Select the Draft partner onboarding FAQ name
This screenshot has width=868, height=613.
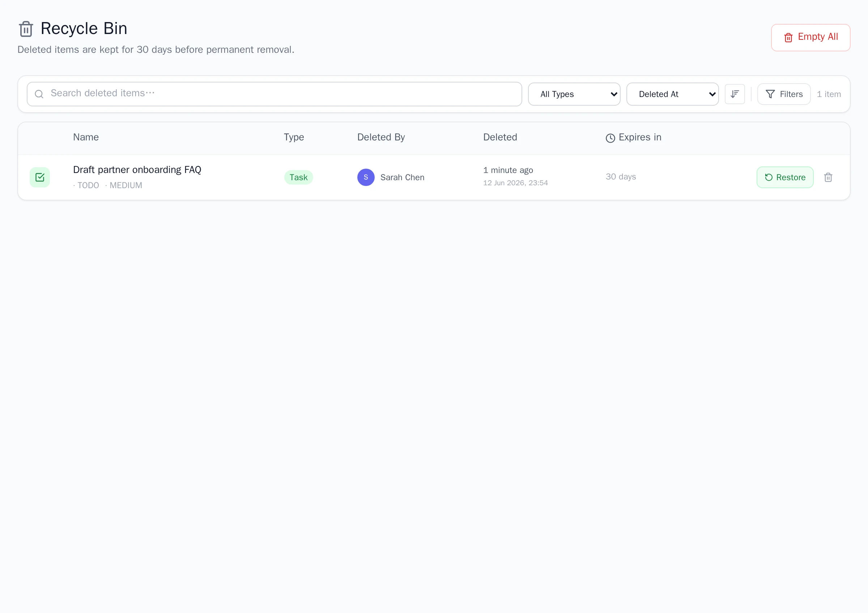coord(137,170)
